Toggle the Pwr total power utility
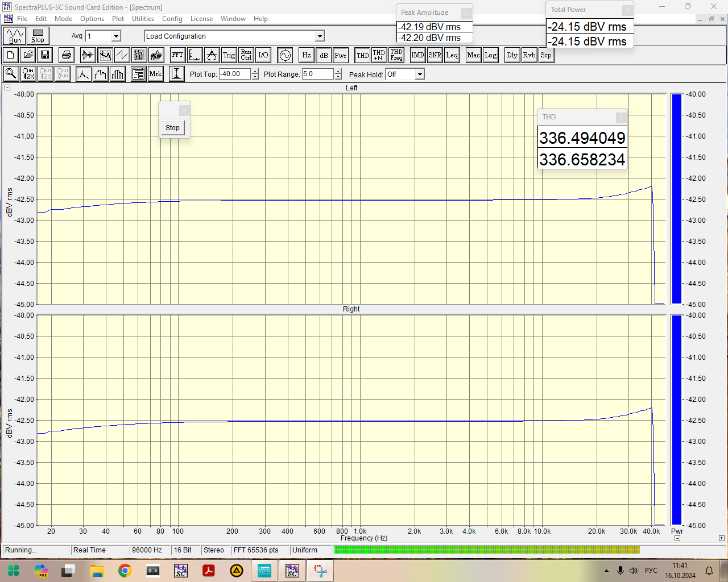The image size is (728, 582). (x=341, y=55)
